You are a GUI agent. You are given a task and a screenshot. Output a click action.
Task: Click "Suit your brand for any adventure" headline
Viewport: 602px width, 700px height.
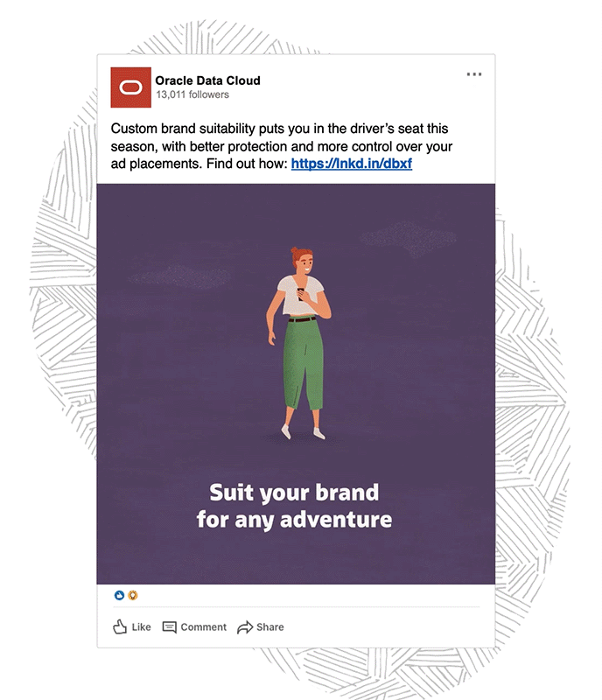[294, 506]
